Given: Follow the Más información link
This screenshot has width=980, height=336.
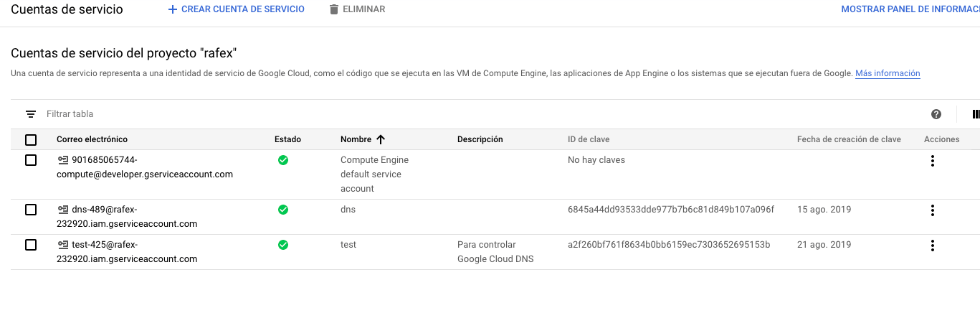Looking at the screenshot, I should click(x=887, y=73).
